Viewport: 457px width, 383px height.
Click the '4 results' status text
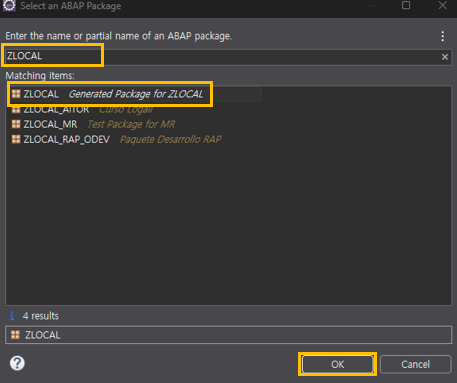[41, 316]
